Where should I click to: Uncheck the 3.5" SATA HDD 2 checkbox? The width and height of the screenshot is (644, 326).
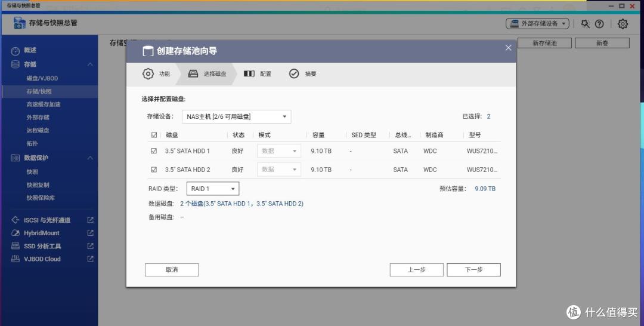pos(154,170)
